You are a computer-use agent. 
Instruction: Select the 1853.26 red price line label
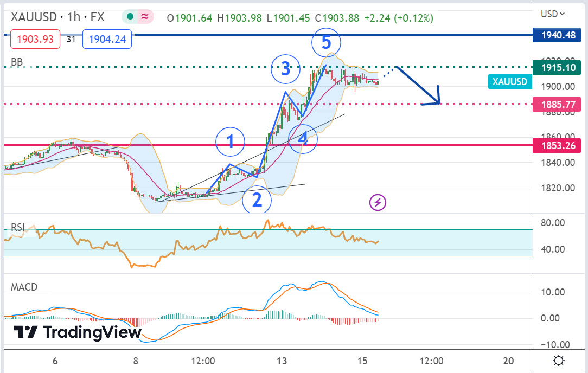point(557,145)
